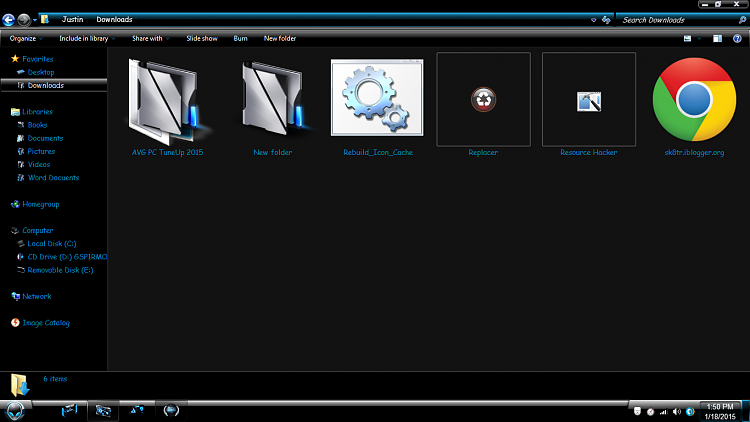Image resolution: width=750 pixels, height=422 pixels.
Task: Click the volume speaker tray icon
Action: click(677, 411)
